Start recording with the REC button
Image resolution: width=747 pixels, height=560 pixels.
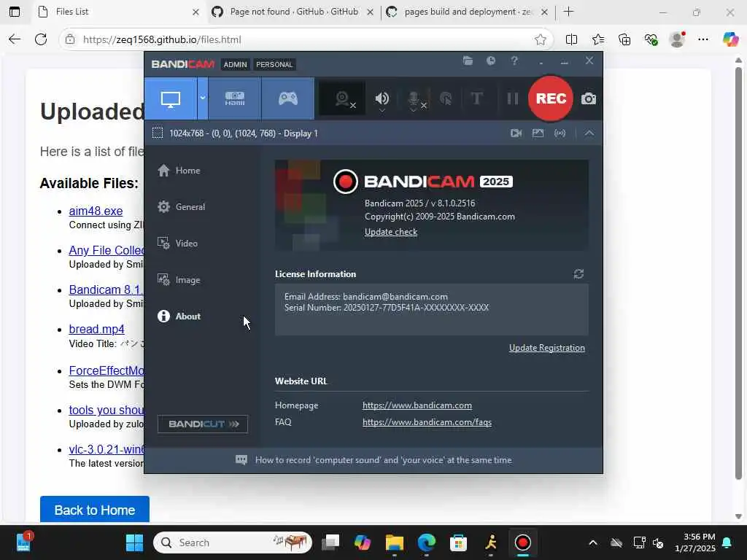[551, 98]
